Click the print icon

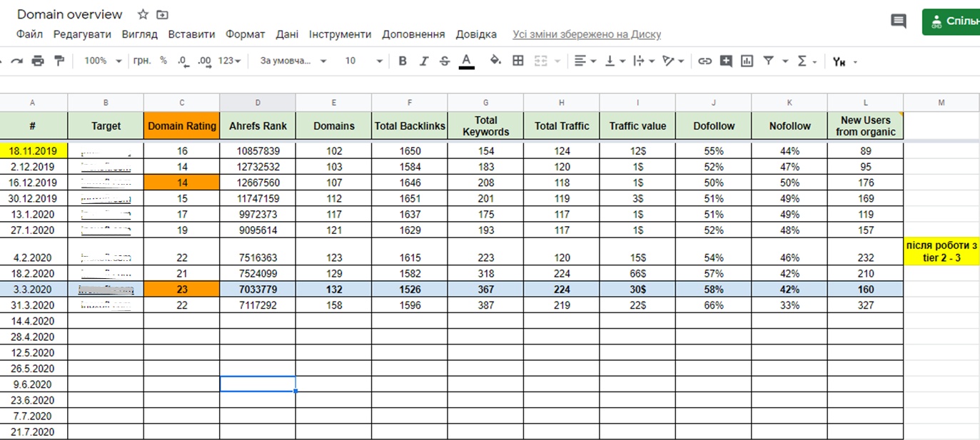[38, 61]
